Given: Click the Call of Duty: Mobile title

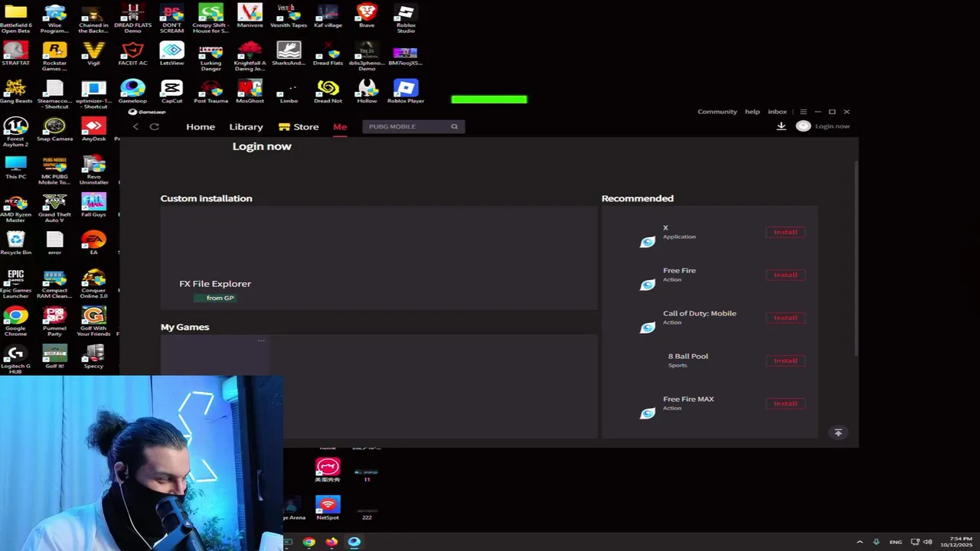Looking at the screenshot, I should [x=700, y=313].
